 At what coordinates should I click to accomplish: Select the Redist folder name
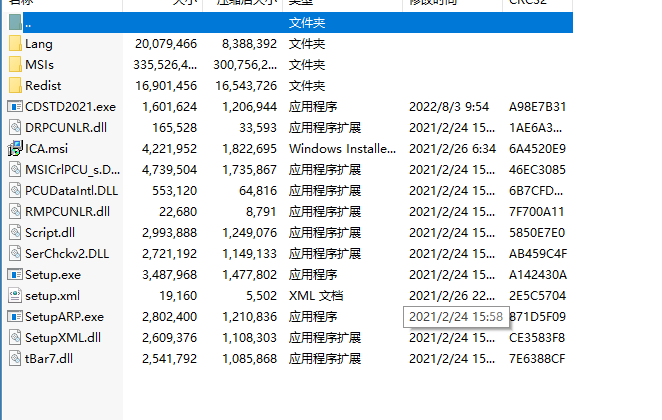click(x=43, y=86)
